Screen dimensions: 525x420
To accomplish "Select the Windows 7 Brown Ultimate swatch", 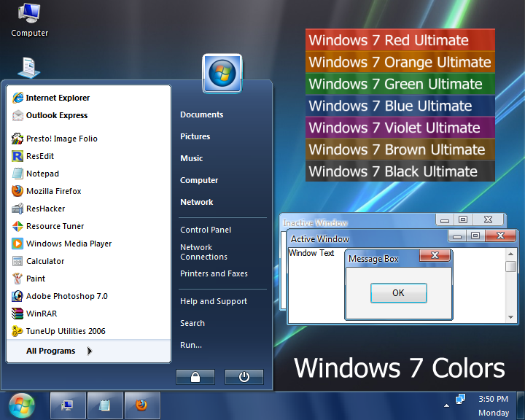I will point(400,149).
